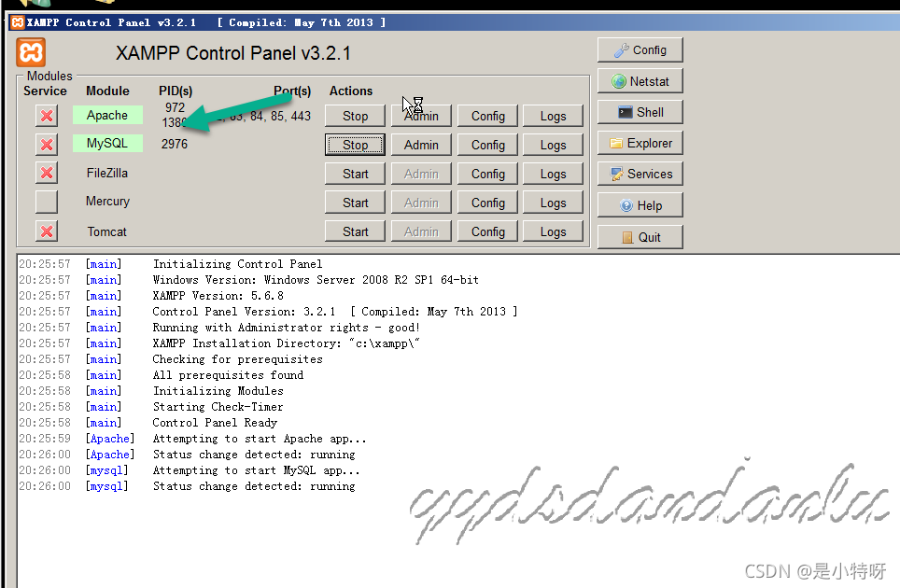Screen dimensions: 900x588
Task: Toggle the MySQL service install checkbox
Action: pyautogui.click(x=47, y=144)
